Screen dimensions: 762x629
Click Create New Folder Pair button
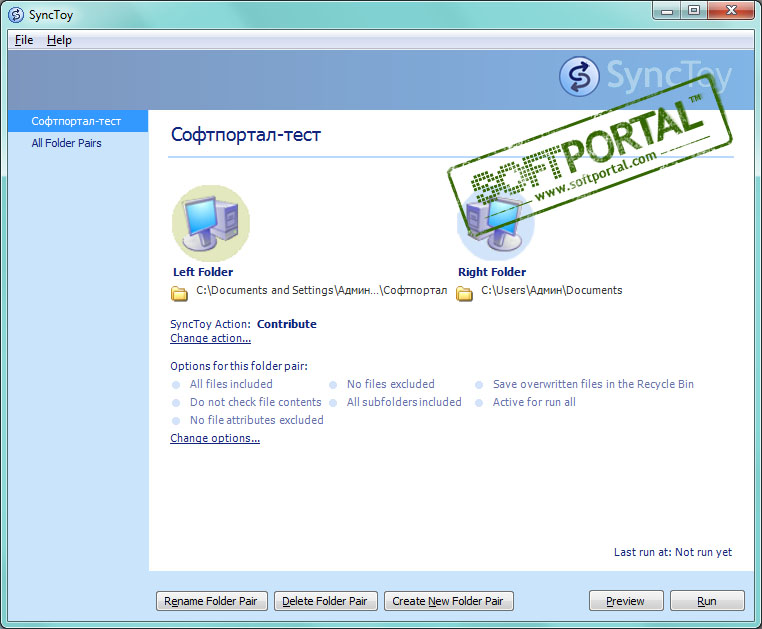click(x=448, y=601)
